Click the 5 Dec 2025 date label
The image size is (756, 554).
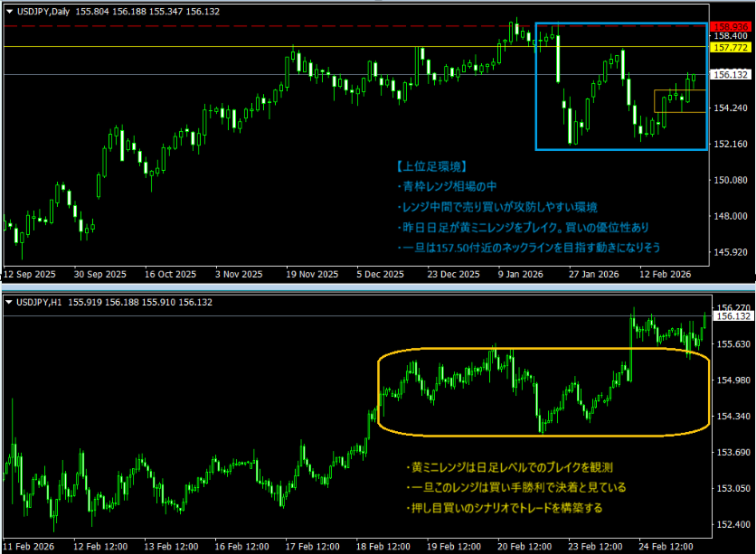click(380, 274)
